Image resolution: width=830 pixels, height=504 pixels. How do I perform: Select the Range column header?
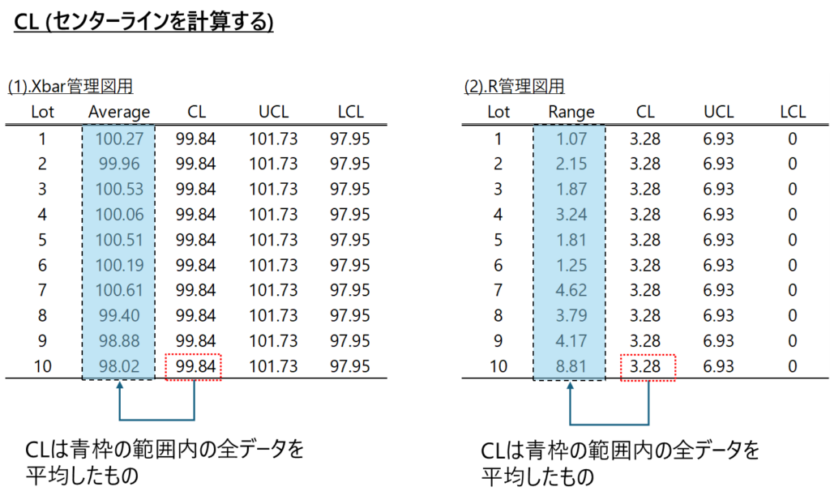tap(571, 112)
